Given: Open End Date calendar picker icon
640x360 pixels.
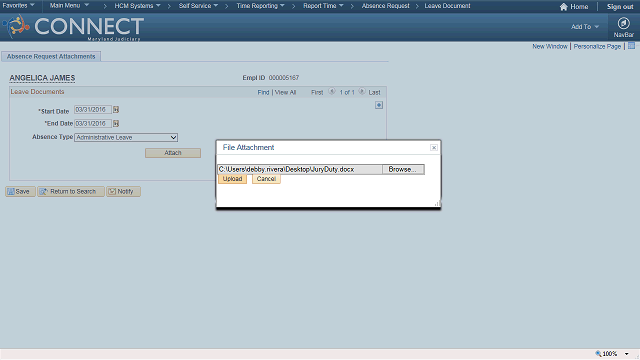Looking at the screenshot, I should click(116, 123).
